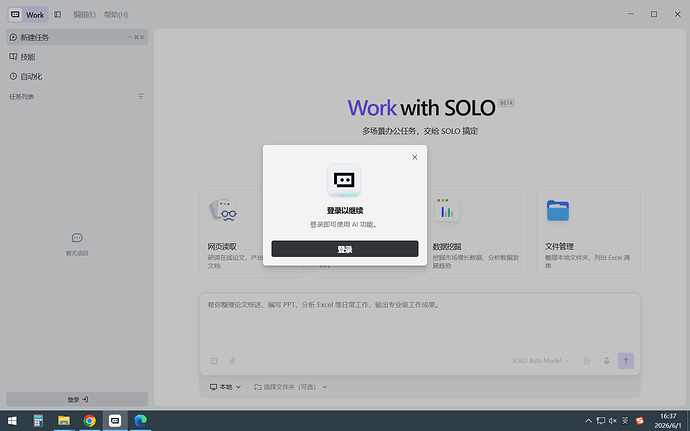Viewport: 690px width, 431px height.
Task: Click the 暂无项目 chat bubble icon
Action: 77,238
